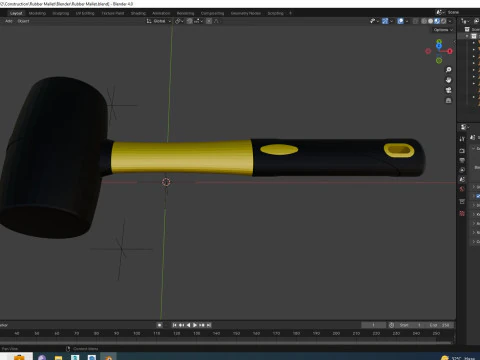Open the snapping options dropdown
The height and width of the screenshot is (360, 480).
tap(198, 21)
